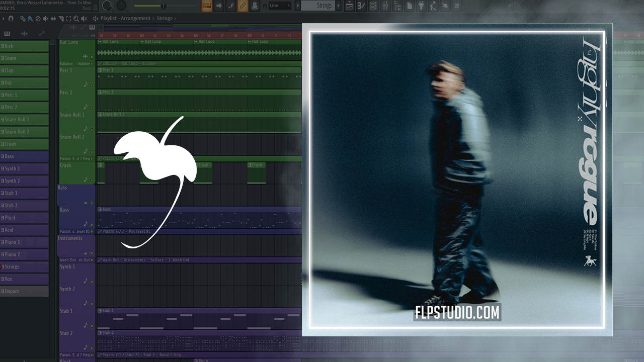
Task: Expand the playlist options menu arrow
Action: pos(4,19)
